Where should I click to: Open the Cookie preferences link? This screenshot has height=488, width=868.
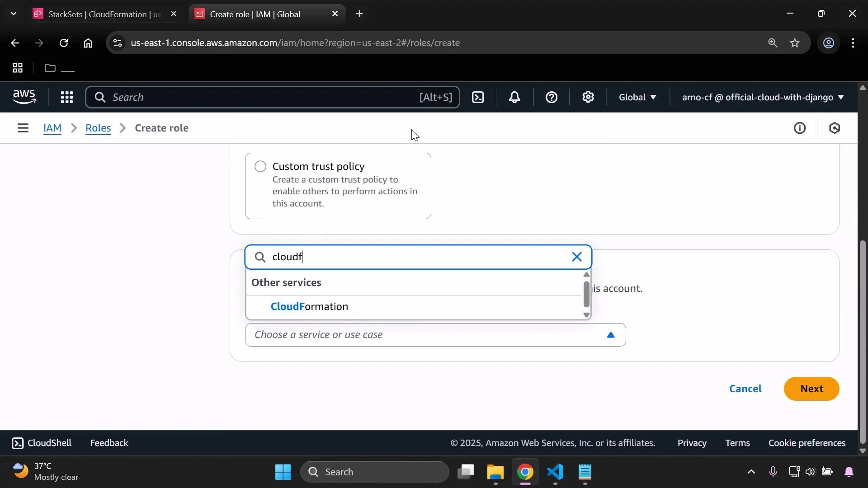[x=807, y=443]
